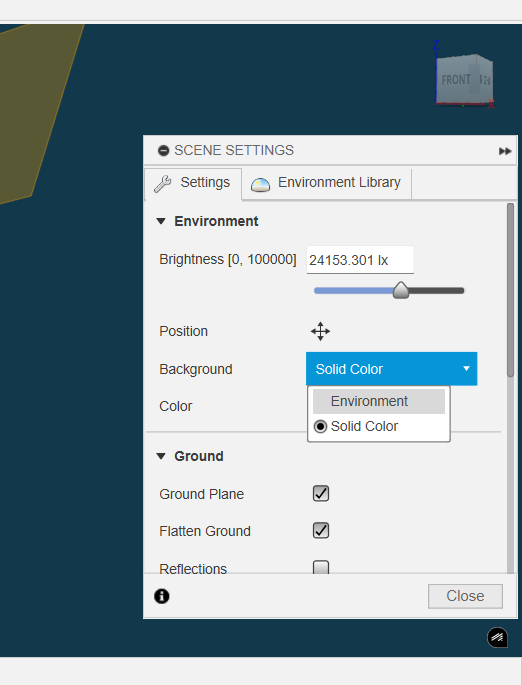Click the Reflections label

click(x=193, y=569)
